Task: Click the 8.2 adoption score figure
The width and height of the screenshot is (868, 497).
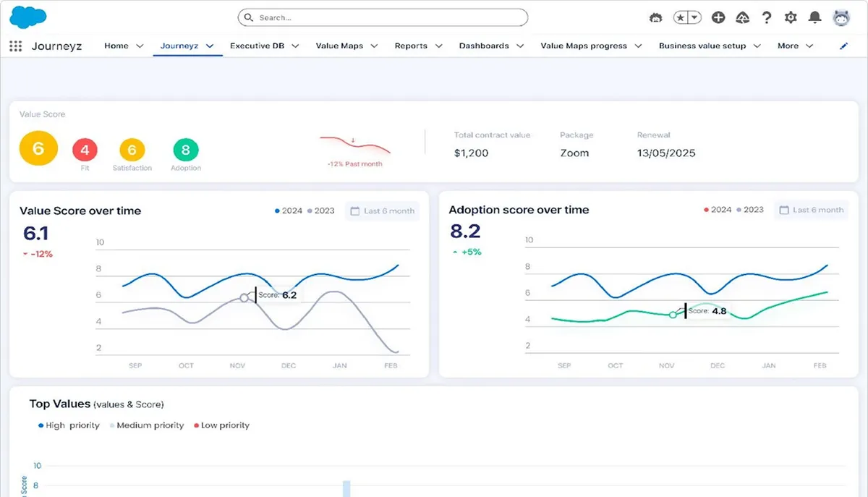Action: (x=465, y=231)
